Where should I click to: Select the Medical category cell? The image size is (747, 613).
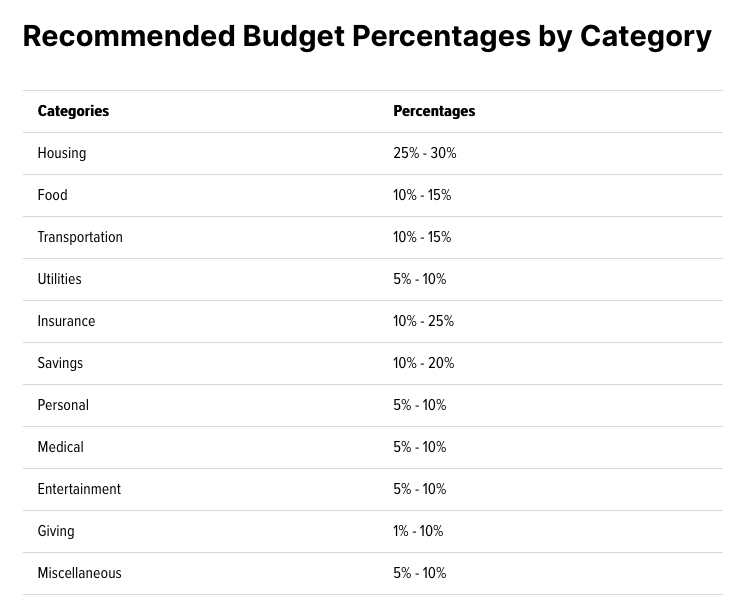(60, 447)
